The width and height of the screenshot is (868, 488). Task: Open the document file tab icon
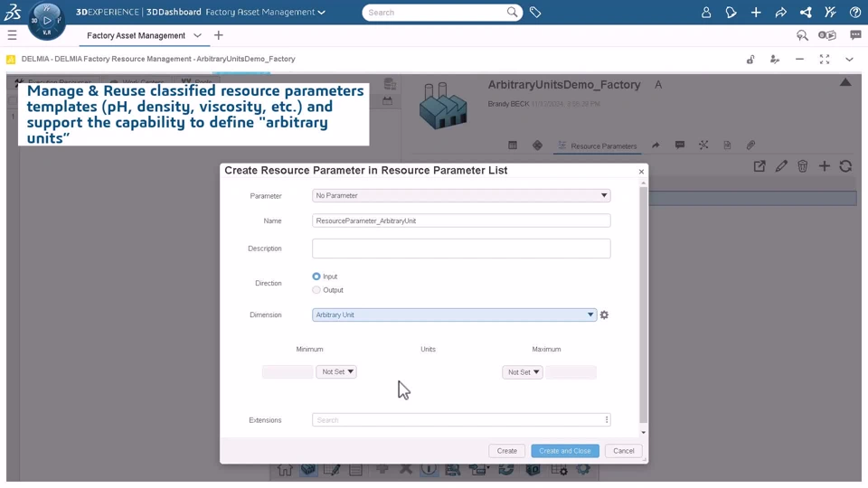(727, 145)
